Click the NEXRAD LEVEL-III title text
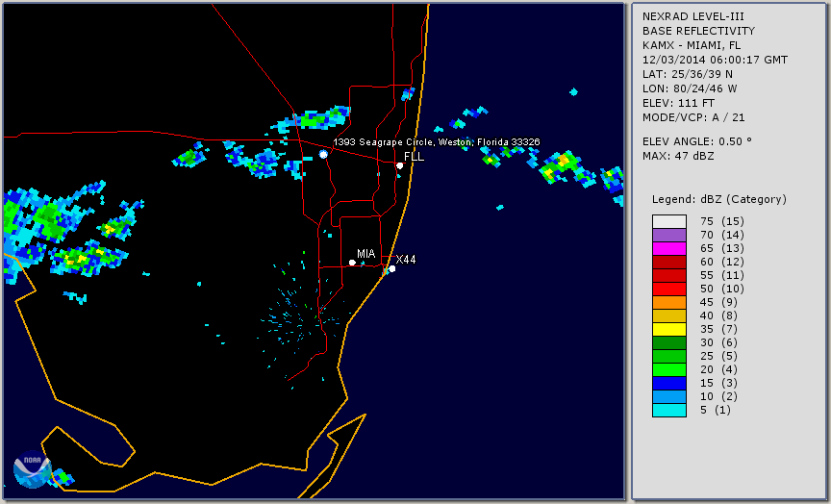The width and height of the screenshot is (831, 504). point(694,16)
